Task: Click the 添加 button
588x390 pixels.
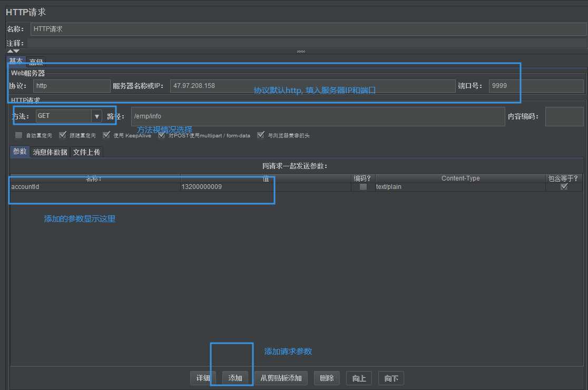Action: click(x=235, y=378)
